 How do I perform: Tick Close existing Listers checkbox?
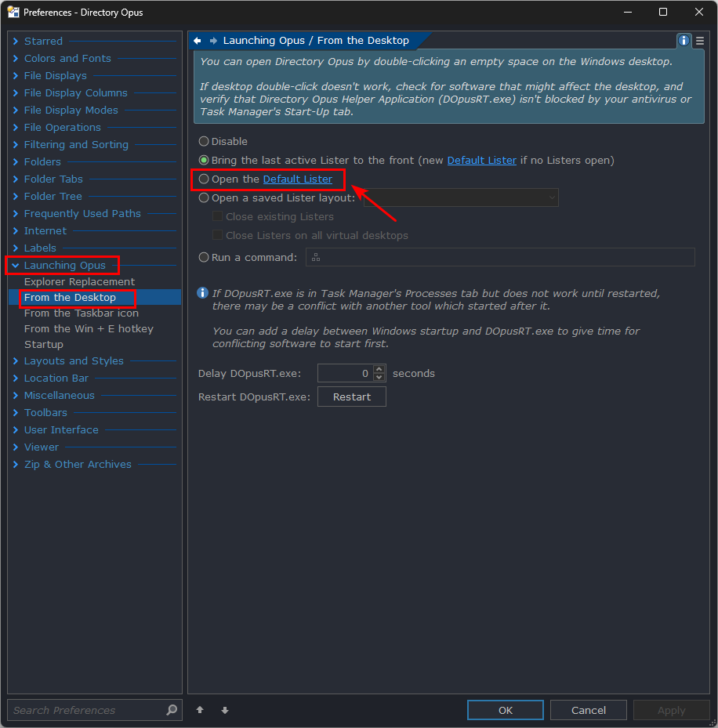click(217, 216)
